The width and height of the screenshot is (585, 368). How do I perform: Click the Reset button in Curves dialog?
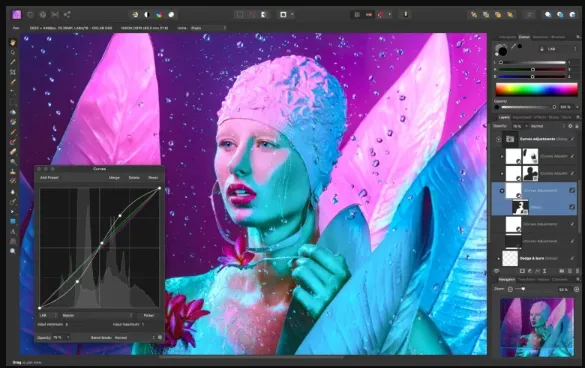tap(153, 178)
